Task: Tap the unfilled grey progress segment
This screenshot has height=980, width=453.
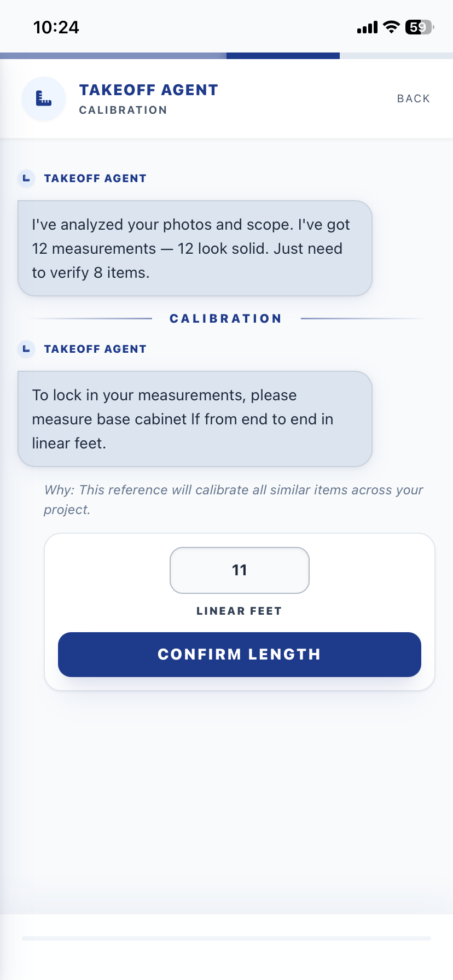Action: (396, 56)
